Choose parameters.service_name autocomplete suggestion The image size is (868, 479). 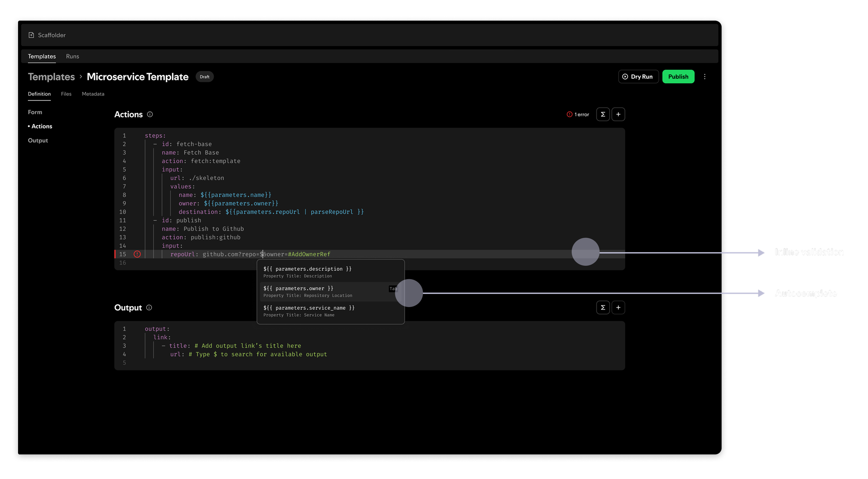(x=330, y=311)
